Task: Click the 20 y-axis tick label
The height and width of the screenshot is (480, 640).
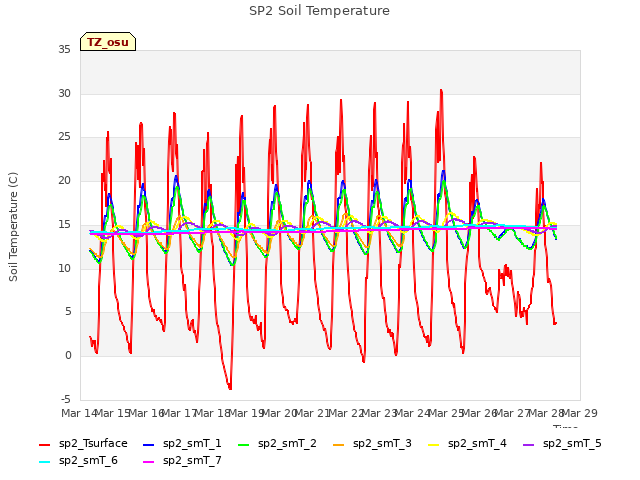Action: 64,180
